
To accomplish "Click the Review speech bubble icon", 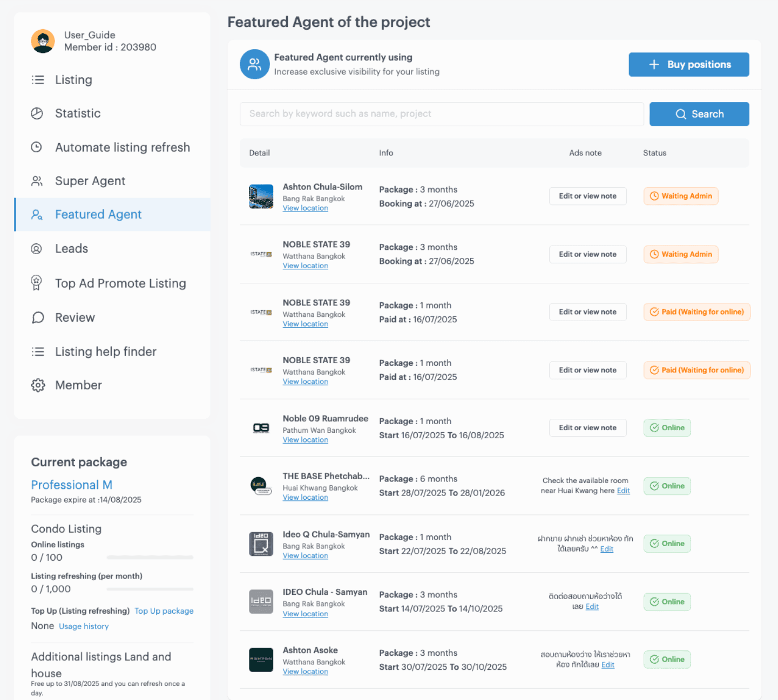I will tap(38, 317).
